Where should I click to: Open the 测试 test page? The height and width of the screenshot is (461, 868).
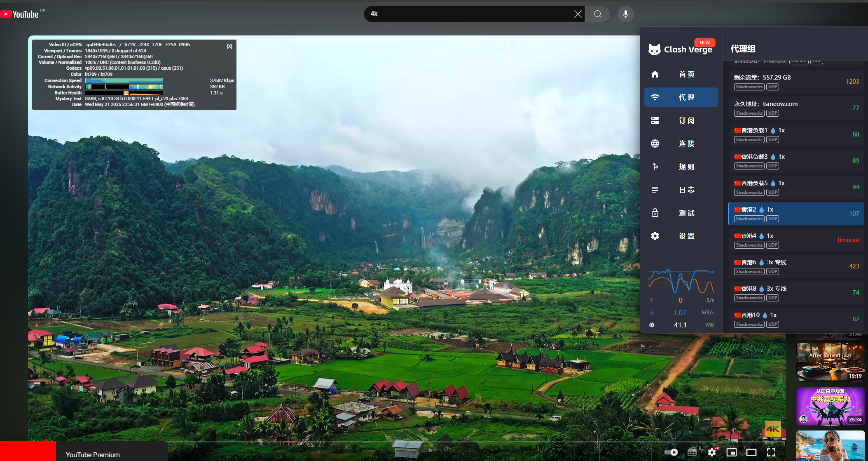coord(681,213)
